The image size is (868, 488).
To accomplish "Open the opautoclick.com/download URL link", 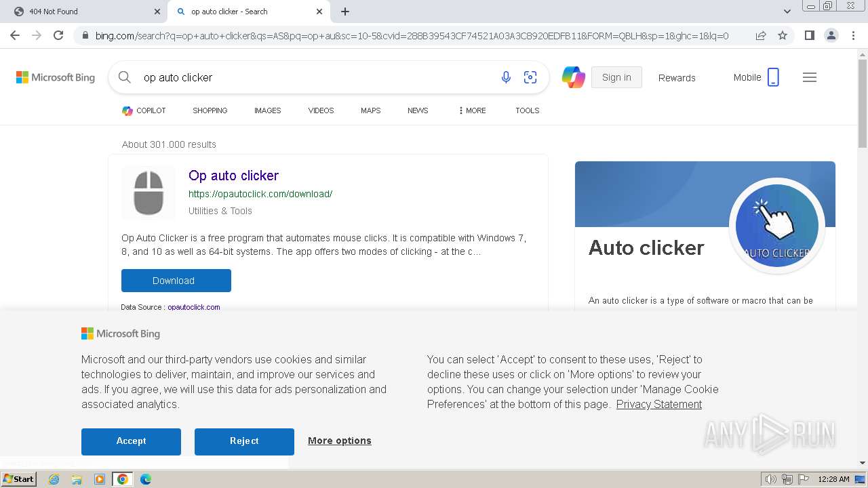I will 260,194.
